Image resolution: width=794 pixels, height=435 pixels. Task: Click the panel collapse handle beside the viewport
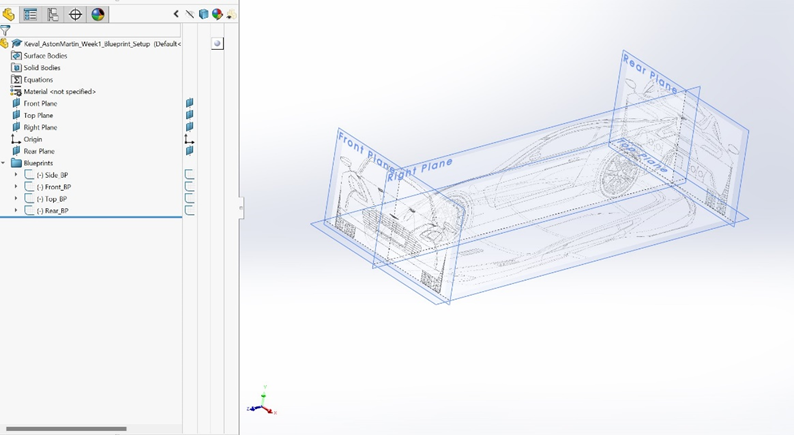242,208
